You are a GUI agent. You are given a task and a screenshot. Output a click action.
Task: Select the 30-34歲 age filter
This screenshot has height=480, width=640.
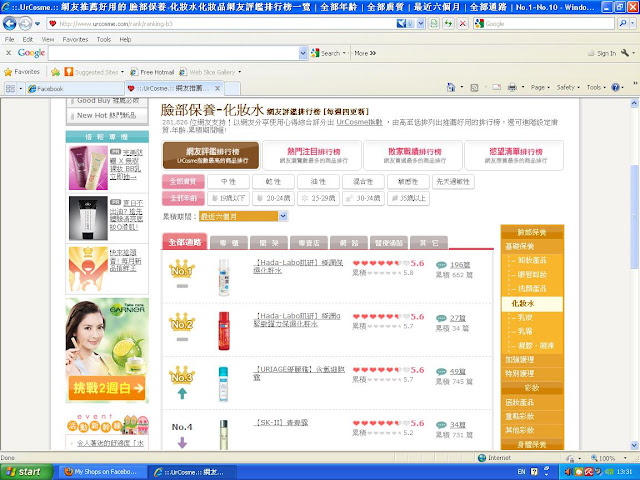[363, 198]
